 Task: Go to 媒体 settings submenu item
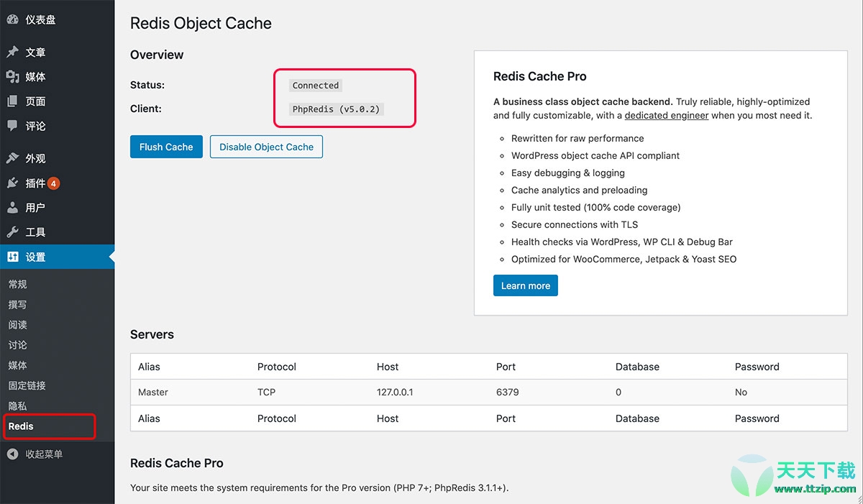pos(18,365)
